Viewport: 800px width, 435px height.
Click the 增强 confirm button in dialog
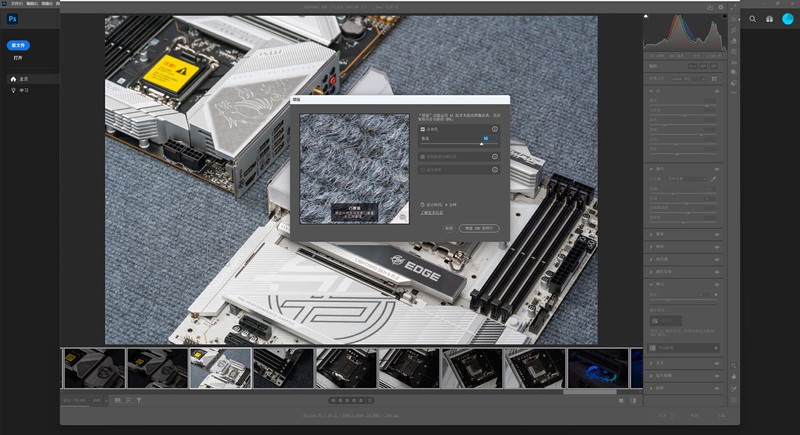click(479, 228)
